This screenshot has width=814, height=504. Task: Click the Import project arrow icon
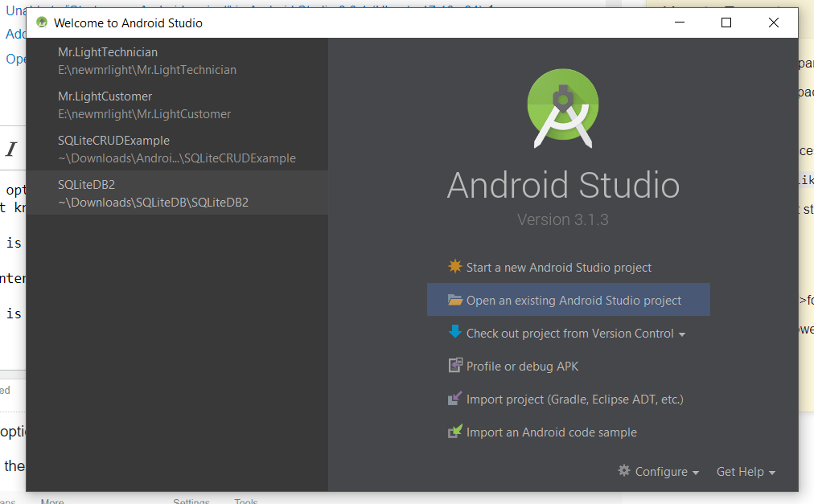click(454, 398)
